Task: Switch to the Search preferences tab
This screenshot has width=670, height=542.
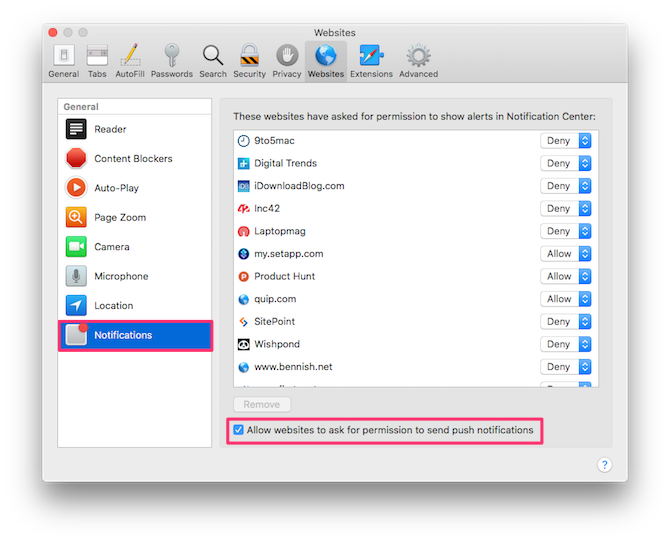Action: coord(212,60)
